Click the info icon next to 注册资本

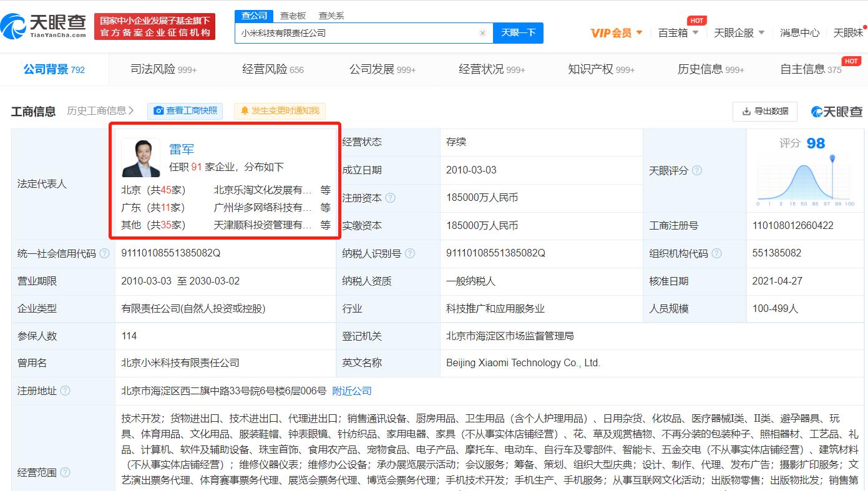[x=390, y=198]
